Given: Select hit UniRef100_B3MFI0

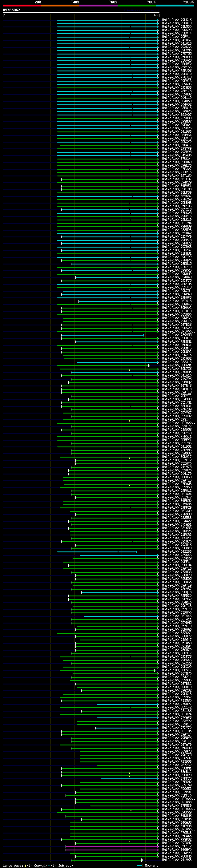Looking at the screenshot, I should [176, 796].
